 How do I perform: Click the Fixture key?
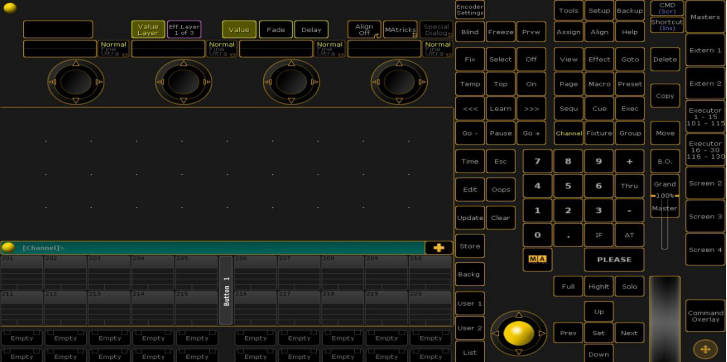(599, 133)
